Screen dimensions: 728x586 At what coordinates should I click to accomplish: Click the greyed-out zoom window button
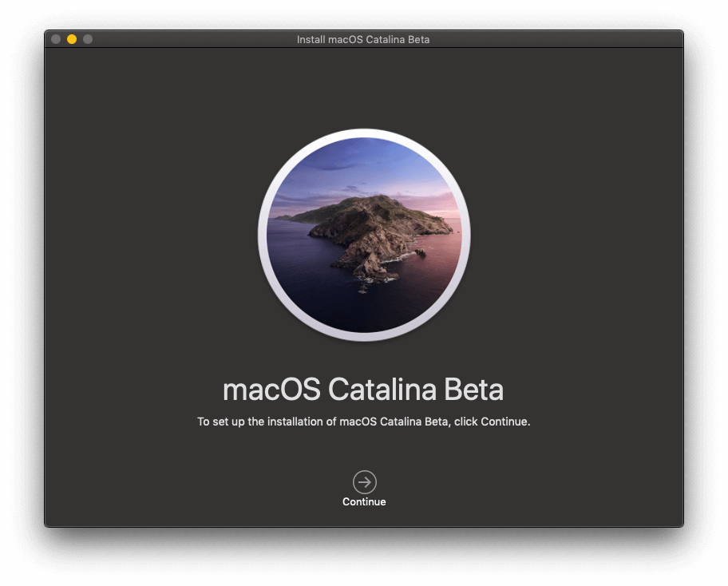point(88,39)
